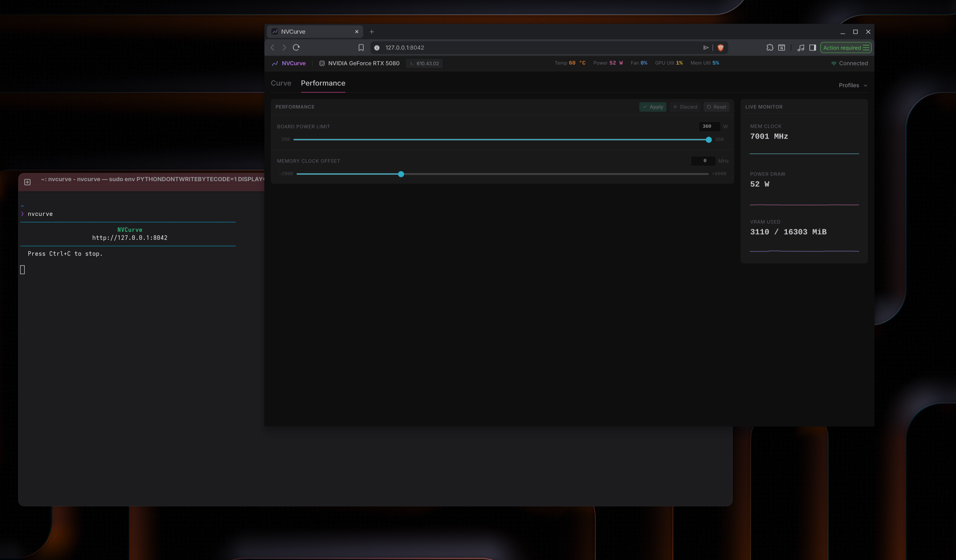Image resolution: width=956 pixels, height=560 pixels.
Task: Click the Mem Util 5% readout
Action: tap(704, 63)
